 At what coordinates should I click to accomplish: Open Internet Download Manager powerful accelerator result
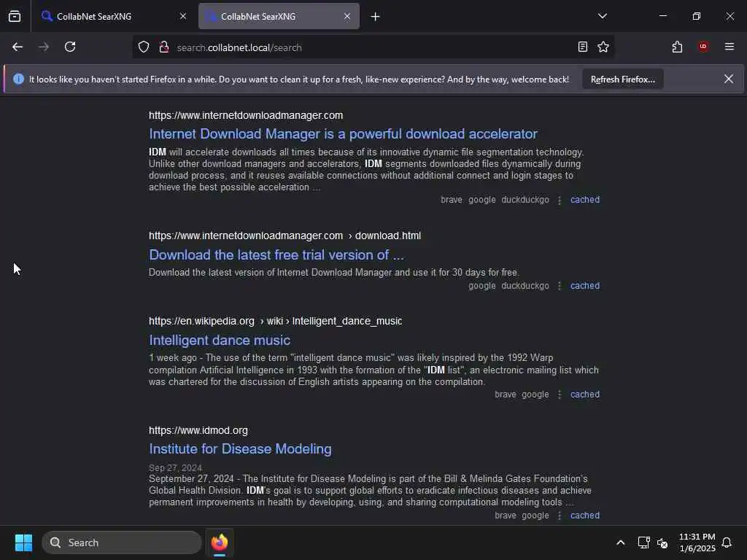pyautogui.click(x=343, y=134)
